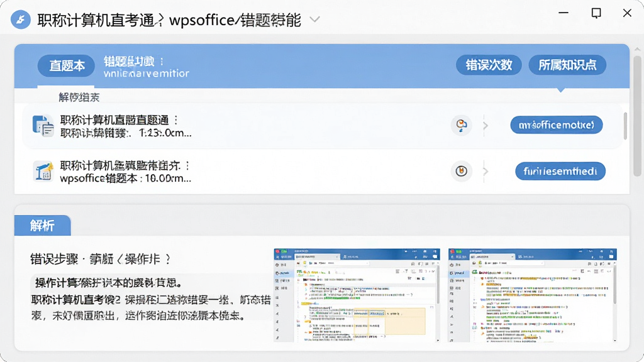Maximize the window
644x362 pixels.
[x=596, y=13]
